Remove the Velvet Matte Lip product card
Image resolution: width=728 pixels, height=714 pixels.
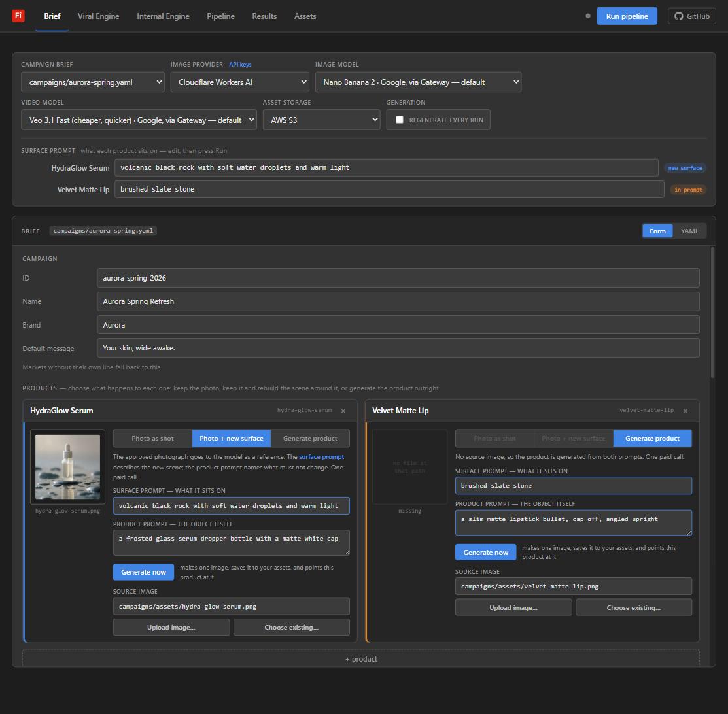point(685,411)
